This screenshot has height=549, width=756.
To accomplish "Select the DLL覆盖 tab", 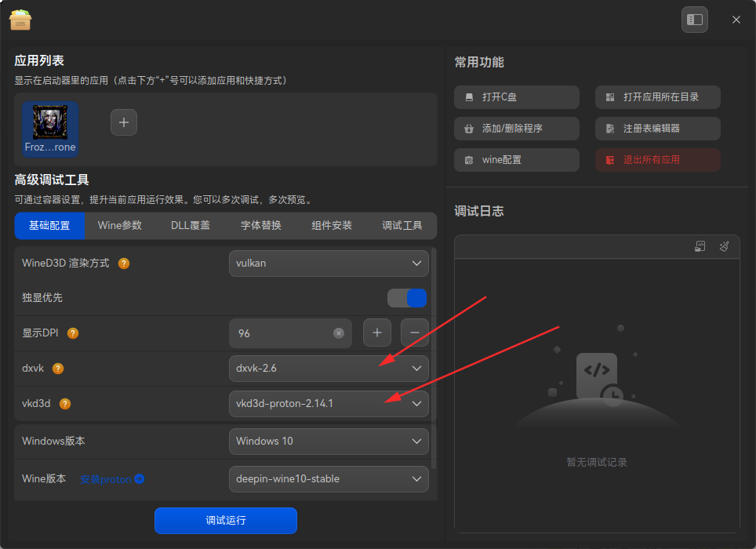I will coord(191,226).
